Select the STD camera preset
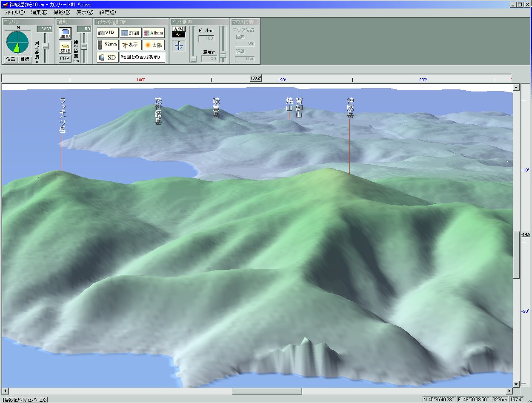The height and width of the screenshot is (403, 532). tap(107, 33)
